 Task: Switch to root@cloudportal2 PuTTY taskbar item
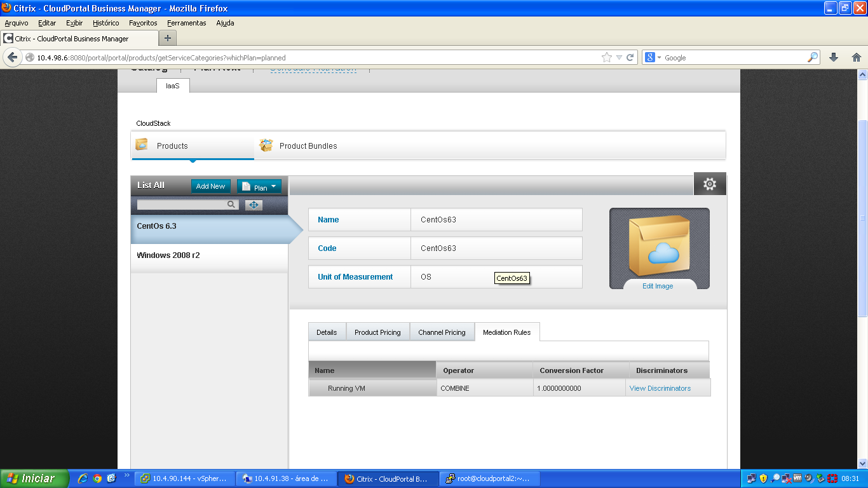[490, 478]
